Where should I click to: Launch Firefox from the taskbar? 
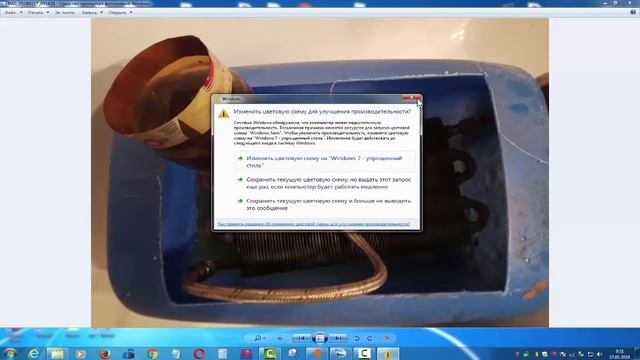104,353
